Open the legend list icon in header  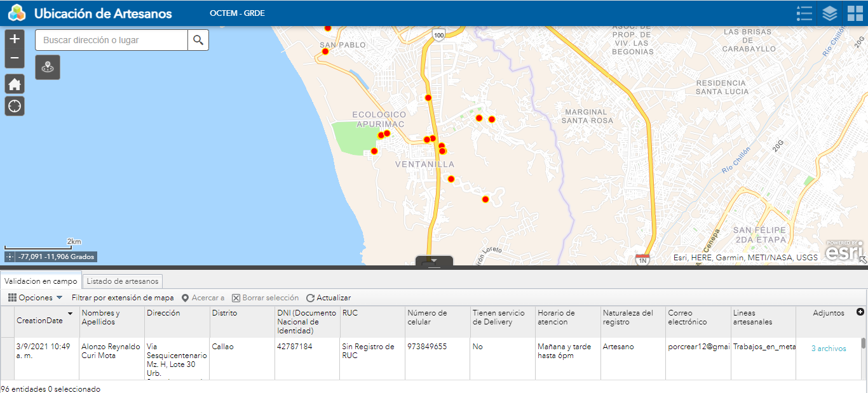coord(804,13)
